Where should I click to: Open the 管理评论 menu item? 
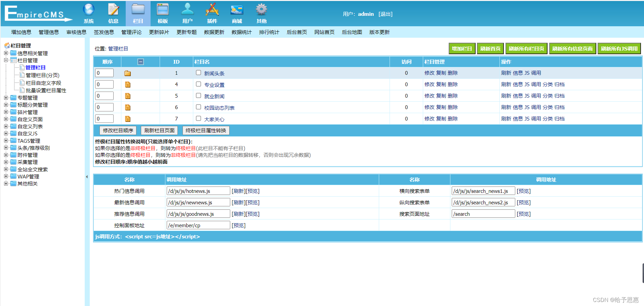(131, 32)
